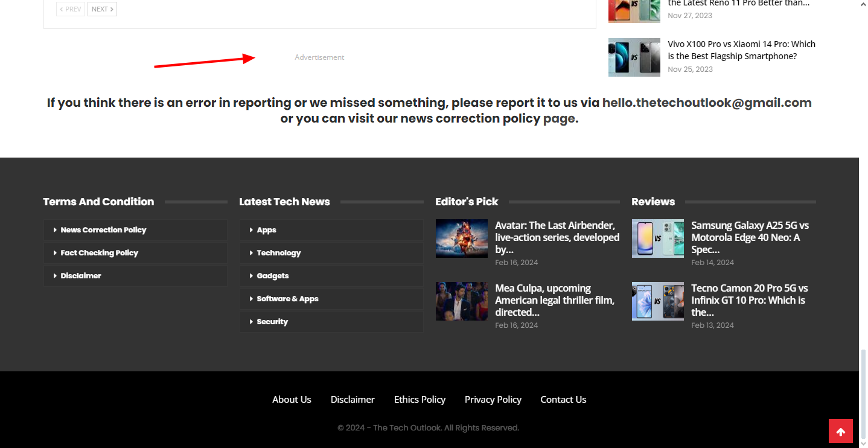Open the Security news category
This screenshot has height=448, width=868.
[x=272, y=322]
